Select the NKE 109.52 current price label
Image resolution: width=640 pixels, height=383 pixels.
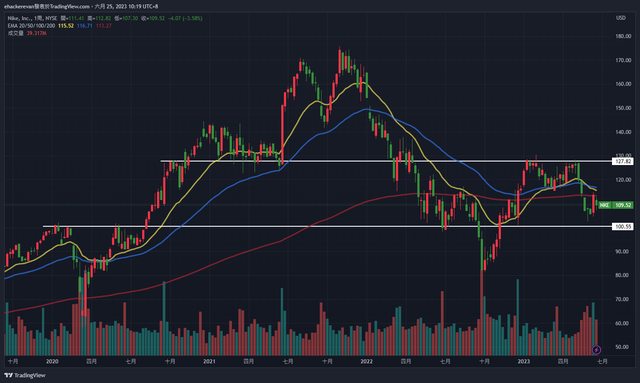coord(616,205)
